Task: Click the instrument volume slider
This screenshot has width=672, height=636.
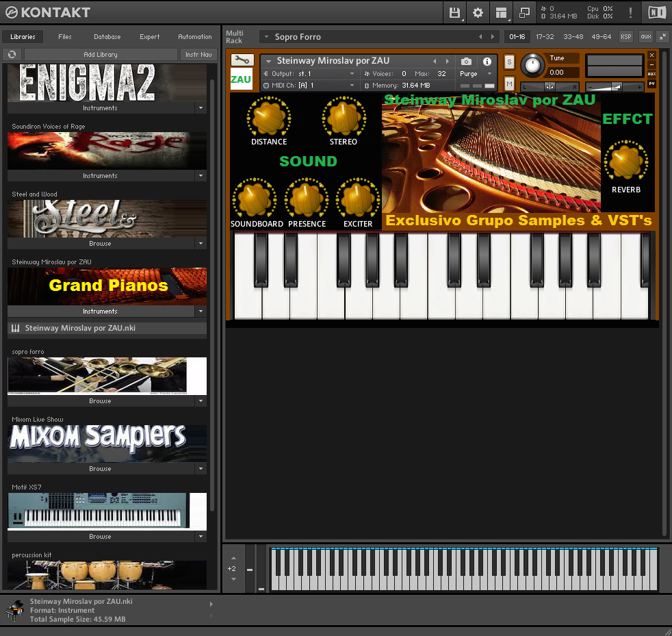Action: pyautogui.click(x=615, y=87)
